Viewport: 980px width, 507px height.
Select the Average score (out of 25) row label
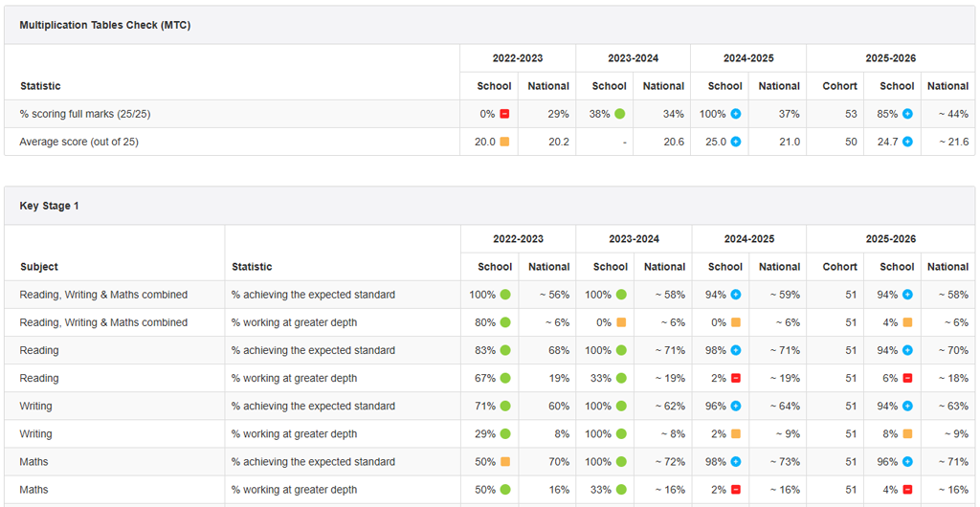point(79,142)
